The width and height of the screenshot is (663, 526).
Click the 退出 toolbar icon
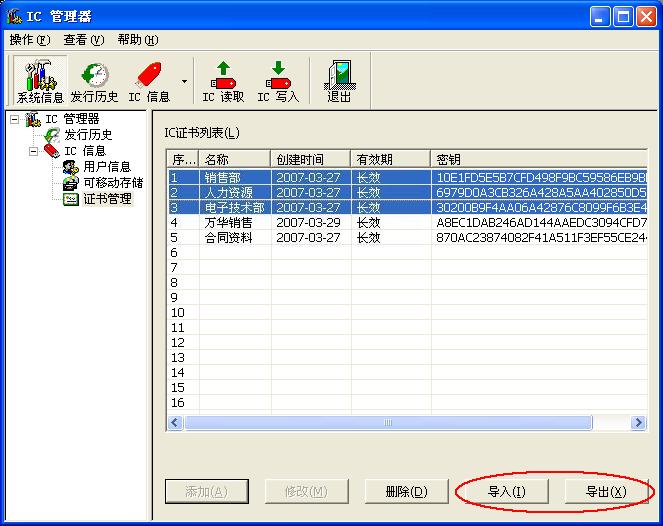coord(339,80)
